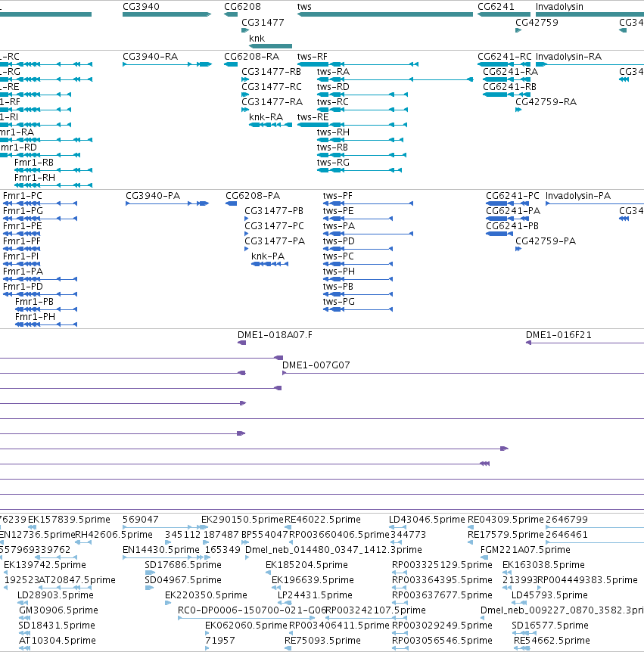Click protein CG6241-PC label
This screenshot has height=652, width=644.
(513, 196)
